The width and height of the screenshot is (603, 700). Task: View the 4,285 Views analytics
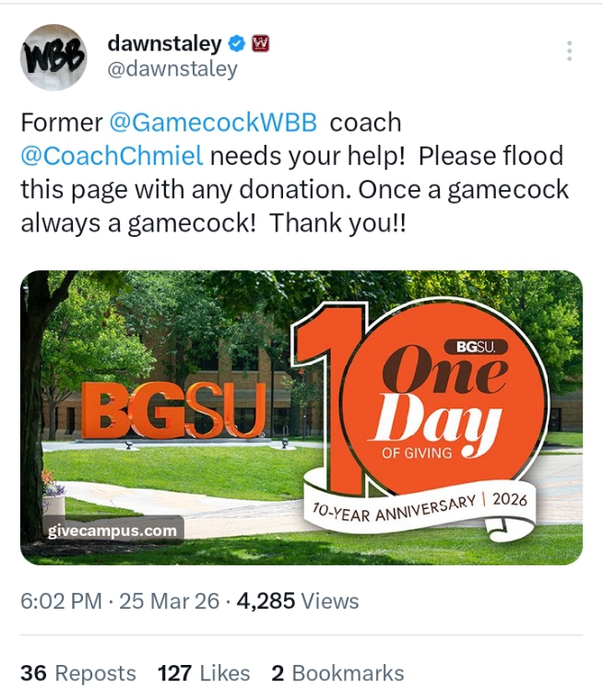pos(297,601)
